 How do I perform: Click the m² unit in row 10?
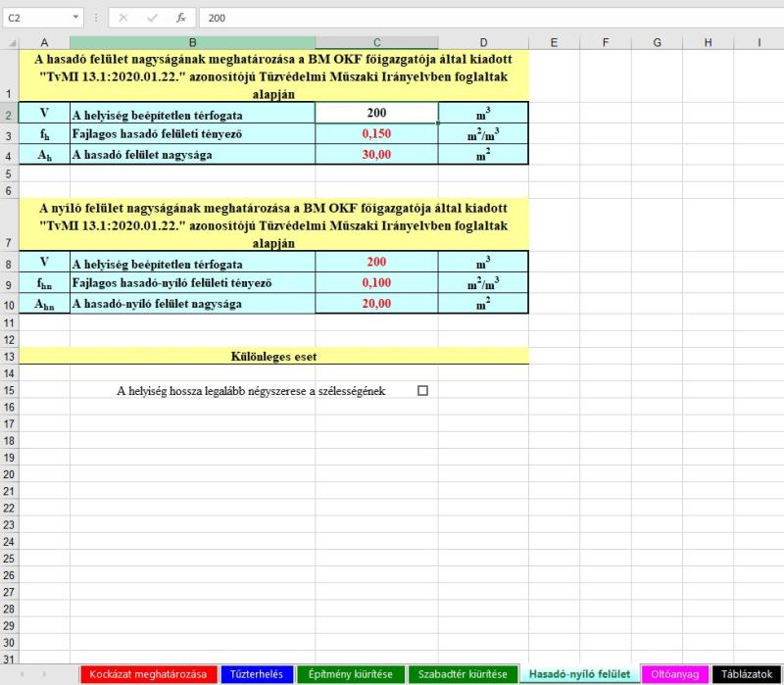point(483,304)
